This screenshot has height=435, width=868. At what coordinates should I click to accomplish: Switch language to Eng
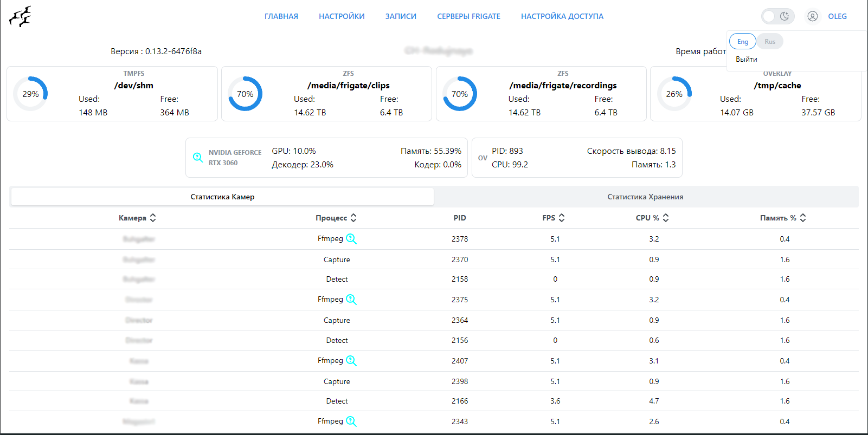tap(742, 42)
